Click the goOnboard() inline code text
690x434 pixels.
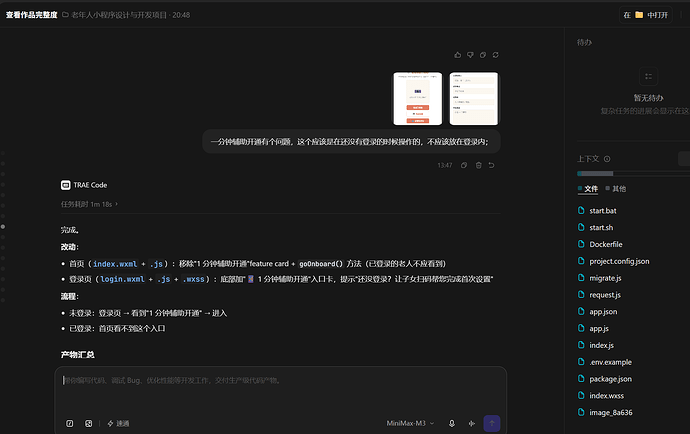[321, 264]
